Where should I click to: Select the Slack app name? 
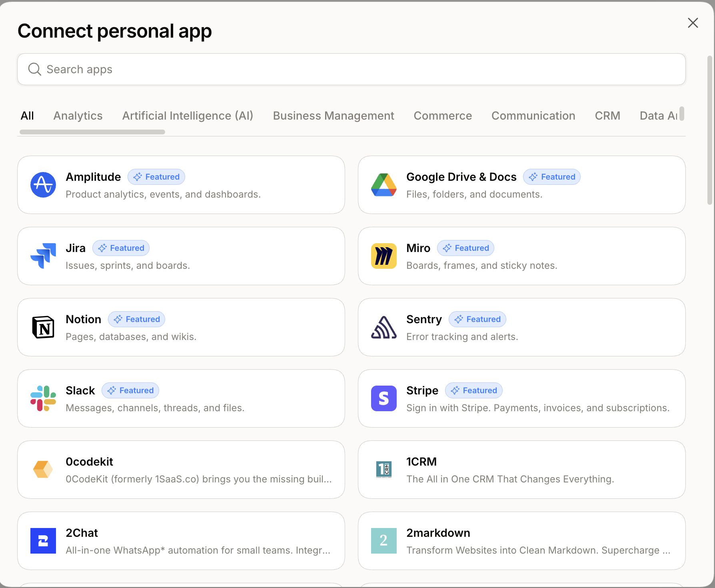(x=80, y=390)
